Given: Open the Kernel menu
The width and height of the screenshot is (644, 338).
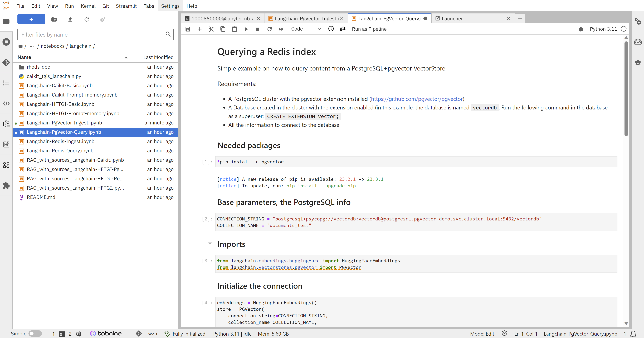Looking at the screenshot, I should [x=88, y=6].
